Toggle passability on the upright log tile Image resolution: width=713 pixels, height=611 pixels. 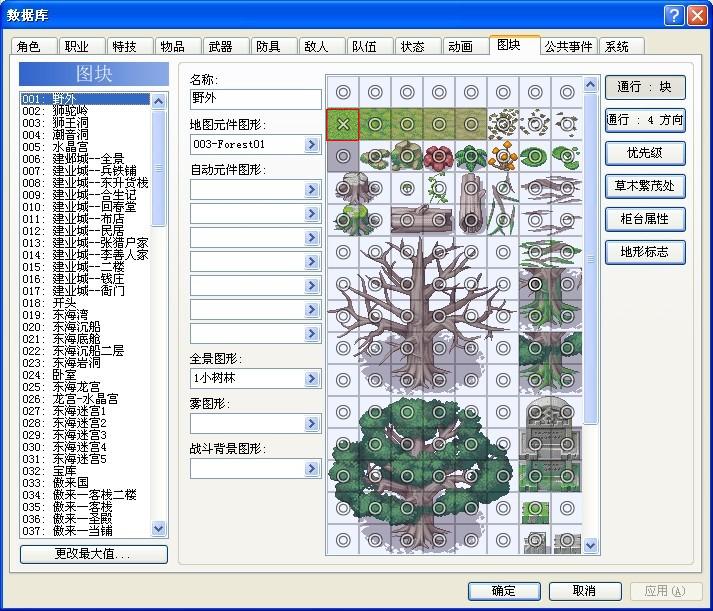pos(471,188)
